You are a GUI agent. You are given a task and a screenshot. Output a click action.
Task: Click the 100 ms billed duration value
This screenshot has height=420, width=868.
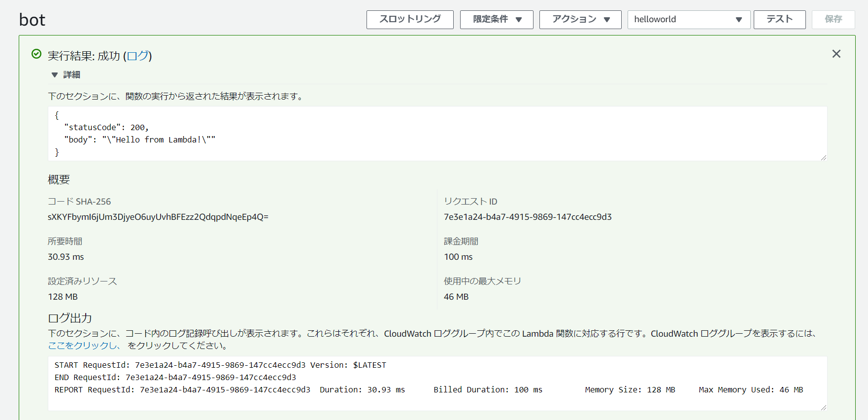click(458, 257)
